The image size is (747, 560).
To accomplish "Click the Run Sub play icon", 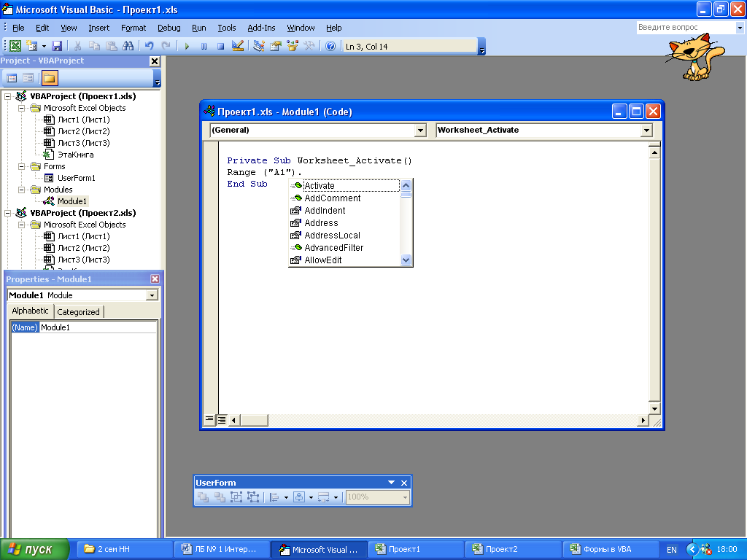I will 187,46.
